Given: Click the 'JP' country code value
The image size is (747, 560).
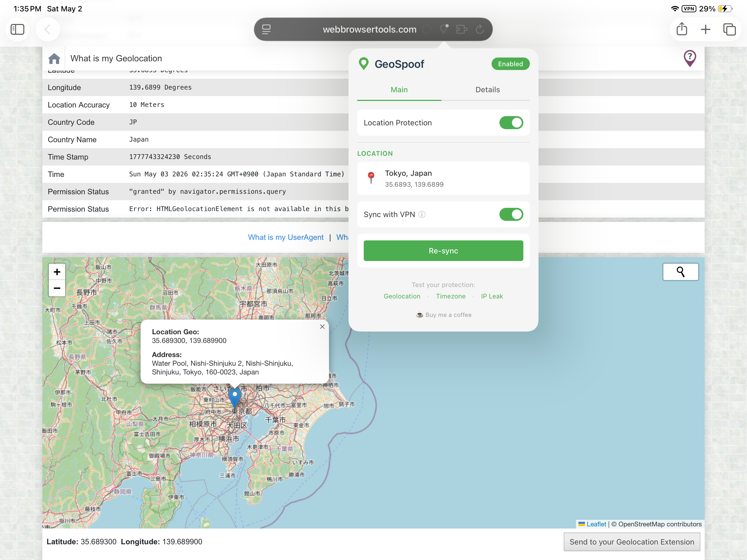Looking at the screenshot, I should 133,122.
